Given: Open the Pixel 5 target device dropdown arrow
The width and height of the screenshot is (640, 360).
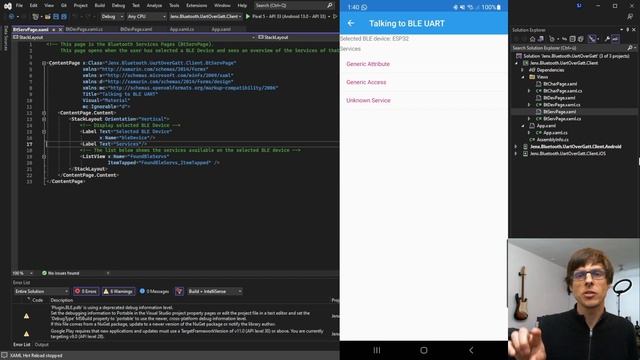Looking at the screenshot, I should (329, 16).
